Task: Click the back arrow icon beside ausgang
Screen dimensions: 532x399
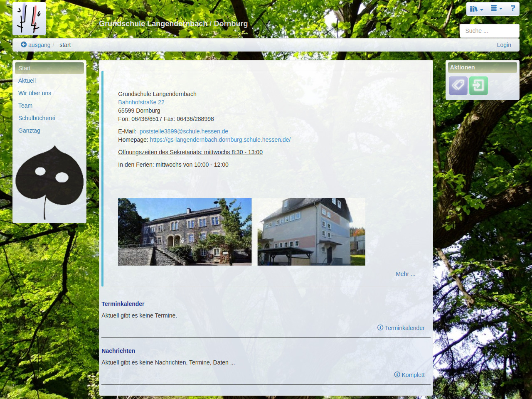Action: [x=24, y=44]
